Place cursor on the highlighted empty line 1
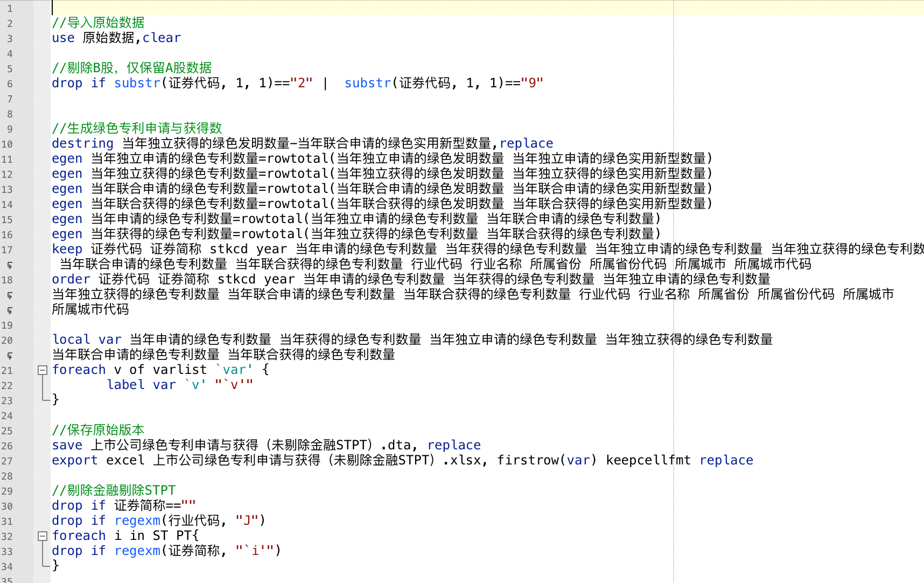Image resolution: width=924 pixels, height=583 pixels. [x=323, y=8]
